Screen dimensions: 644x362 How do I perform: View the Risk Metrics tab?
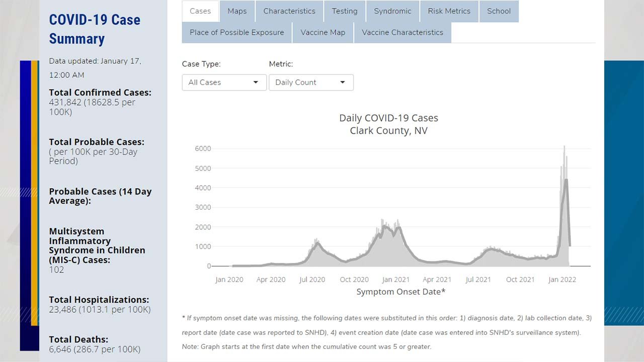449,11
